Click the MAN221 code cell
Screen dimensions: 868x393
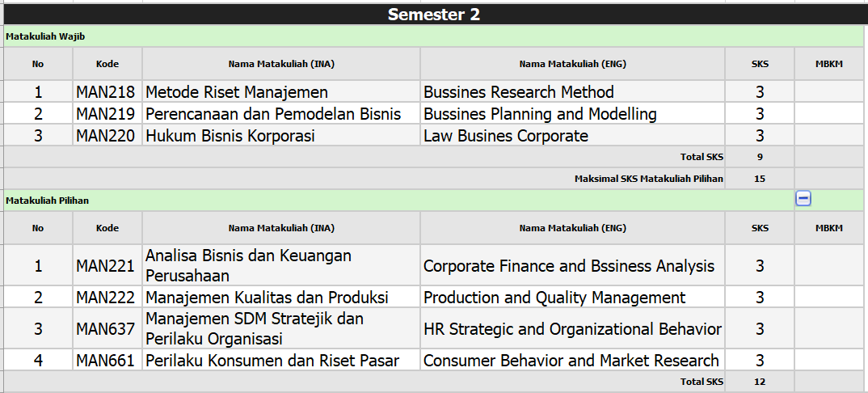click(x=107, y=266)
